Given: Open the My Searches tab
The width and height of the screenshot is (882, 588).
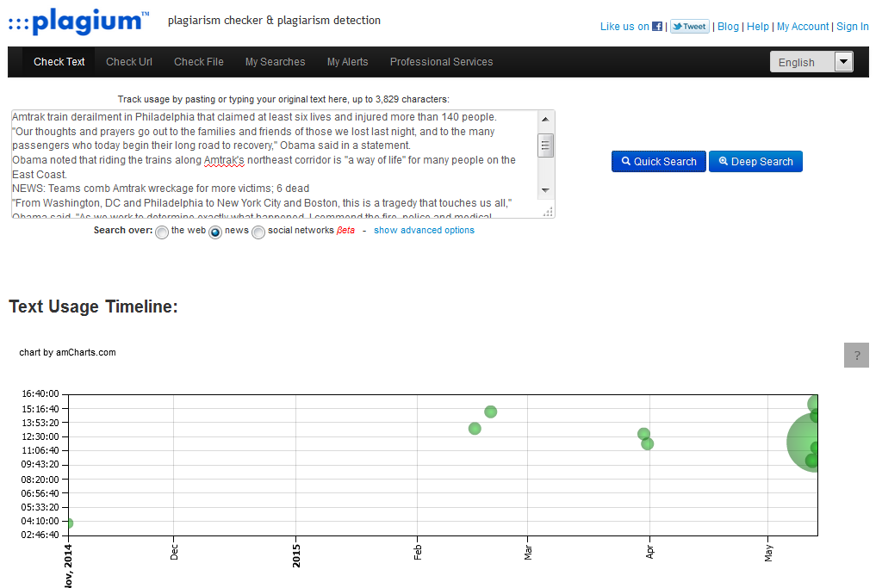Looking at the screenshot, I should pos(275,62).
